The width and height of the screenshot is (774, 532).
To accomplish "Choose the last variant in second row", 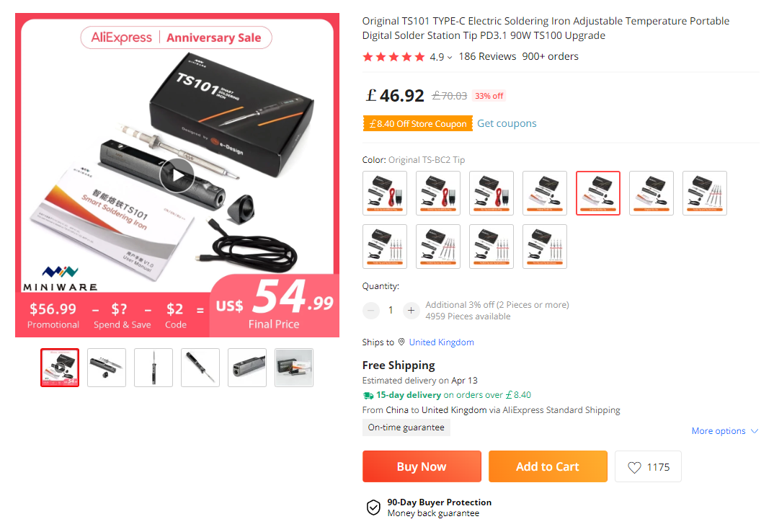I will click(544, 247).
